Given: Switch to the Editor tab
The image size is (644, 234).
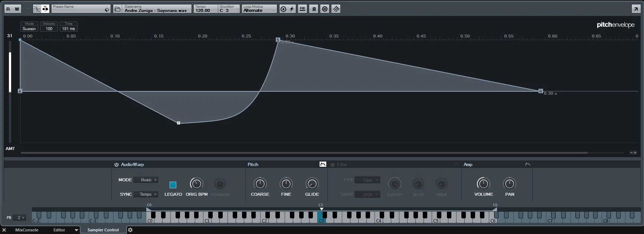Looking at the screenshot, I should click(x=59, y=230).
